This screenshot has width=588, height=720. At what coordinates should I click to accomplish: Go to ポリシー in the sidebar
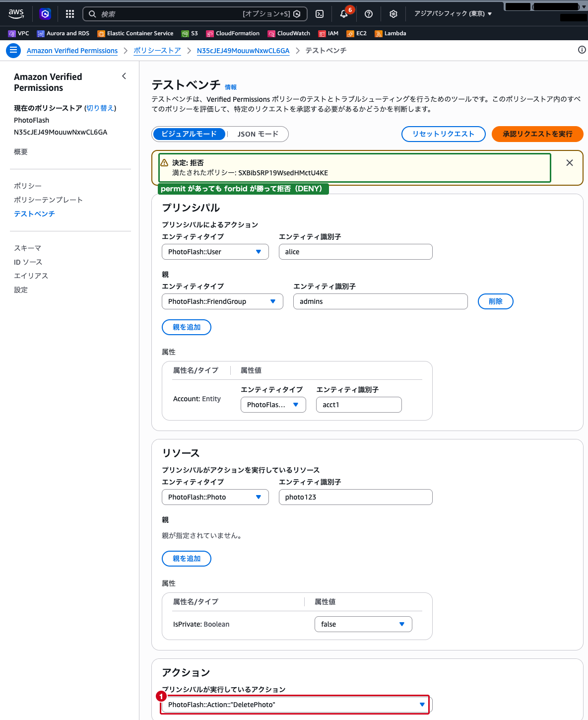pyautogui.click(x=28, y=186)
